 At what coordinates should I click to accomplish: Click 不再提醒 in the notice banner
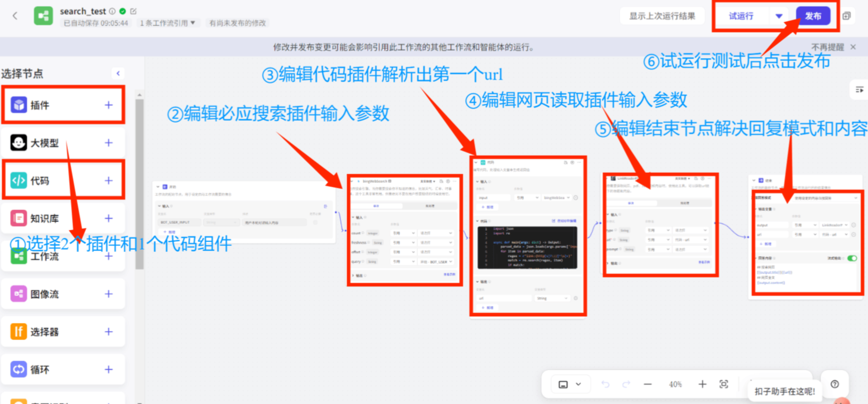(x=827, y=47)
